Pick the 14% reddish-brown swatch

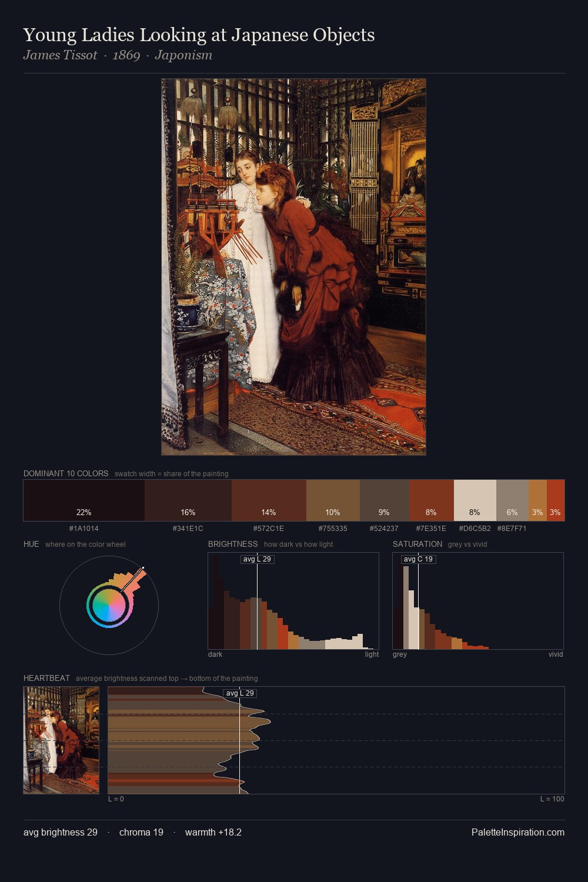coord(269,500)
